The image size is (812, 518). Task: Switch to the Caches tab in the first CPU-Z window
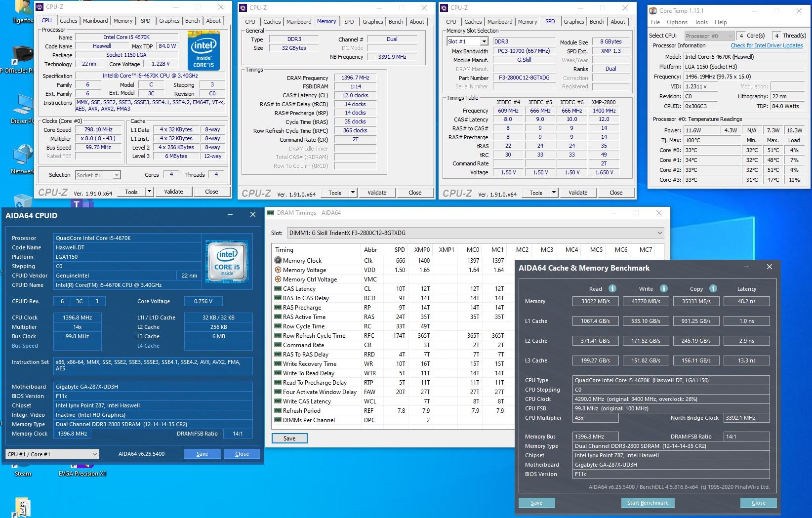point(68,21)
